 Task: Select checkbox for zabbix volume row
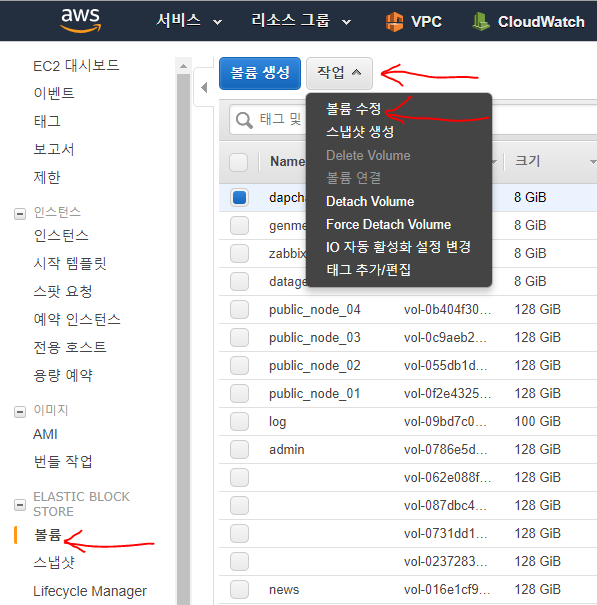point(239,253)
